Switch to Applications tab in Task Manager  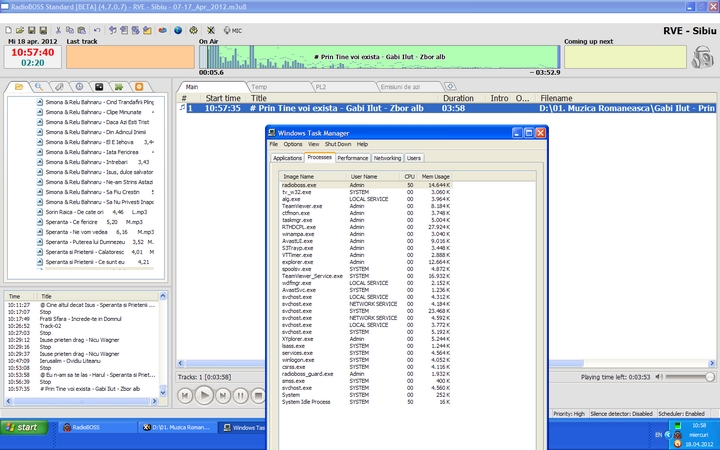[287, 158]
